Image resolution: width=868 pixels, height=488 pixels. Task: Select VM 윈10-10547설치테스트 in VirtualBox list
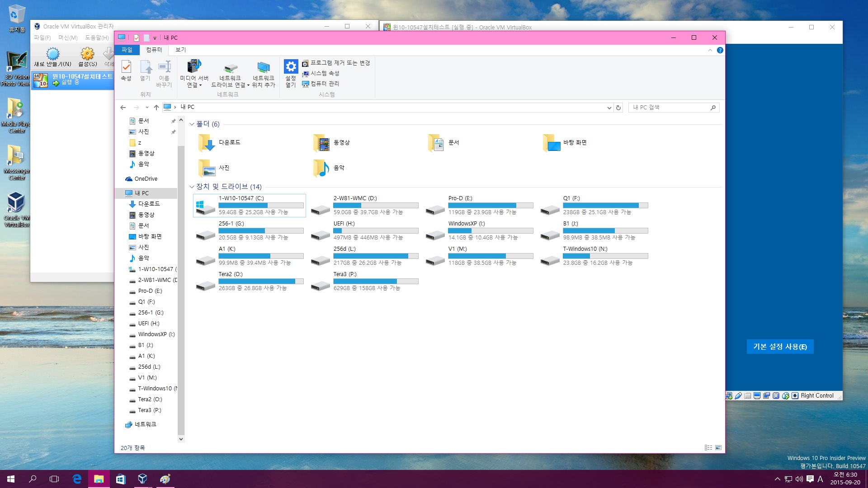(x=72, y=80)
